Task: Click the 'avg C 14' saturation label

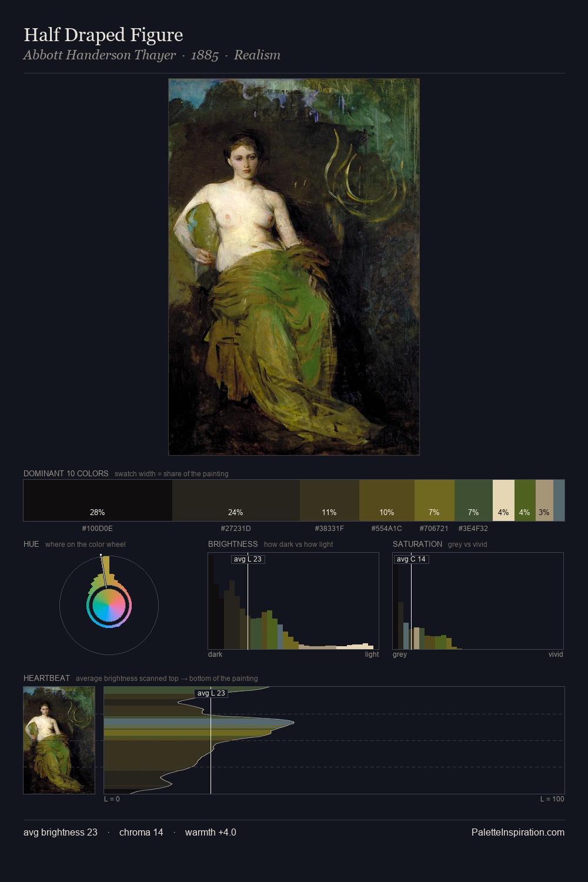Action: pos(411,559)
